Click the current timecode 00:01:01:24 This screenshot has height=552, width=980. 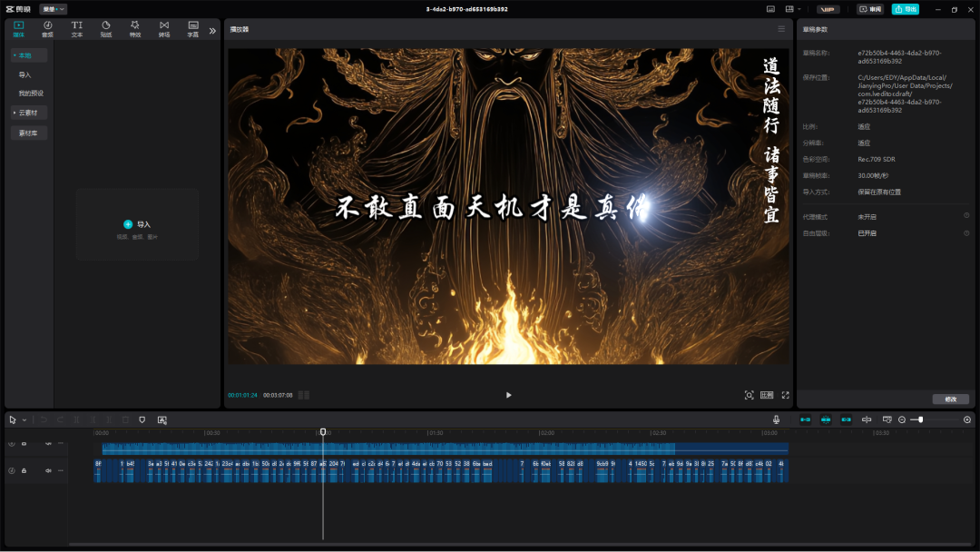point(242,395)
